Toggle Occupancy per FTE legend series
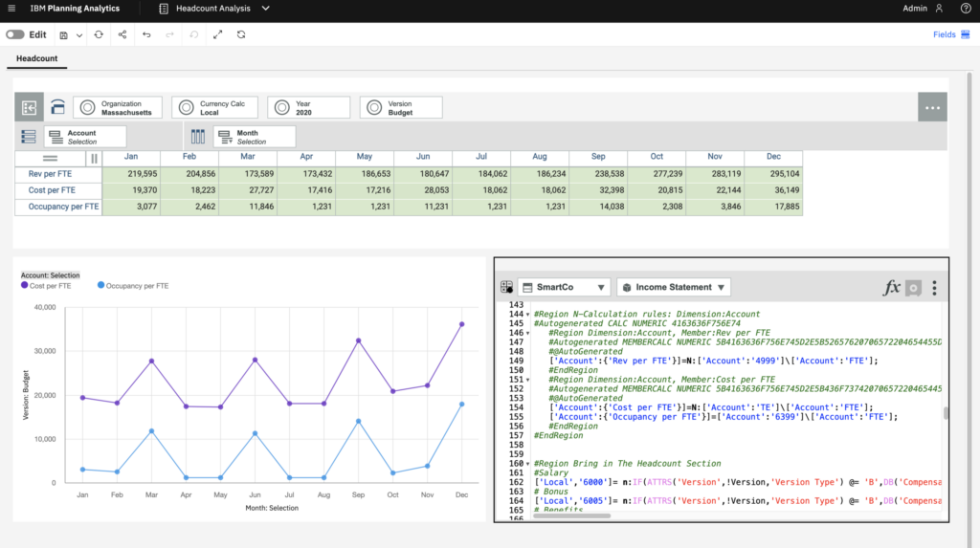The image size is (980, 548). 132,286
